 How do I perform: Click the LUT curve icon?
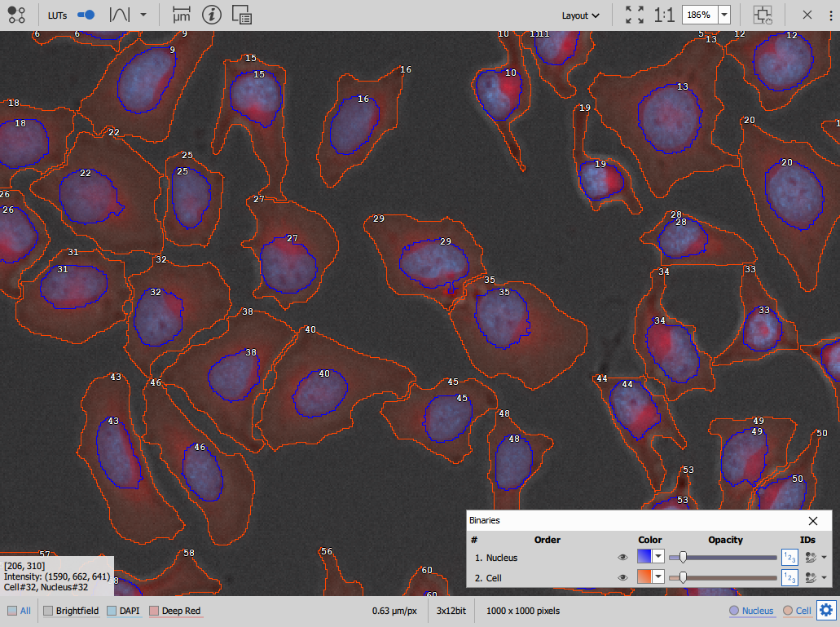click(x=120, y=15)
